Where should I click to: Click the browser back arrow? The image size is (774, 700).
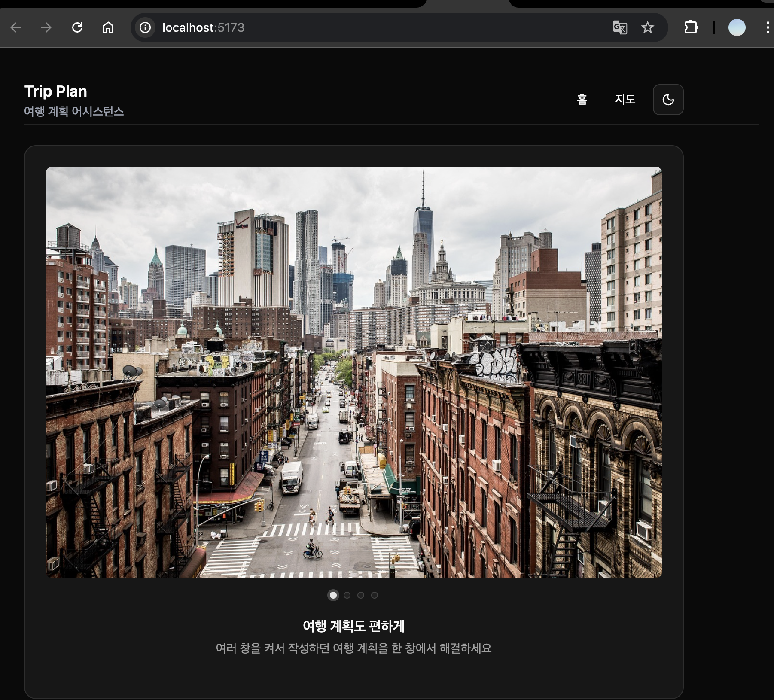tap(16, 27)
